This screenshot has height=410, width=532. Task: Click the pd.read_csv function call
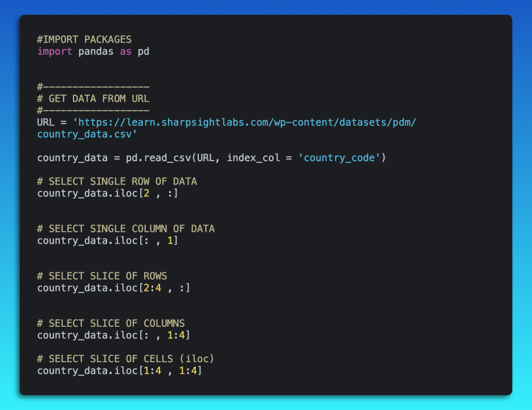click(x=161, y=158)
